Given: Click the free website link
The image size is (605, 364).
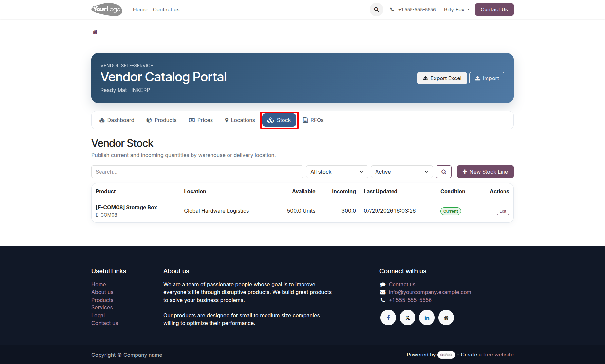Looking at the screenshot, I should [x=498, y=355].
